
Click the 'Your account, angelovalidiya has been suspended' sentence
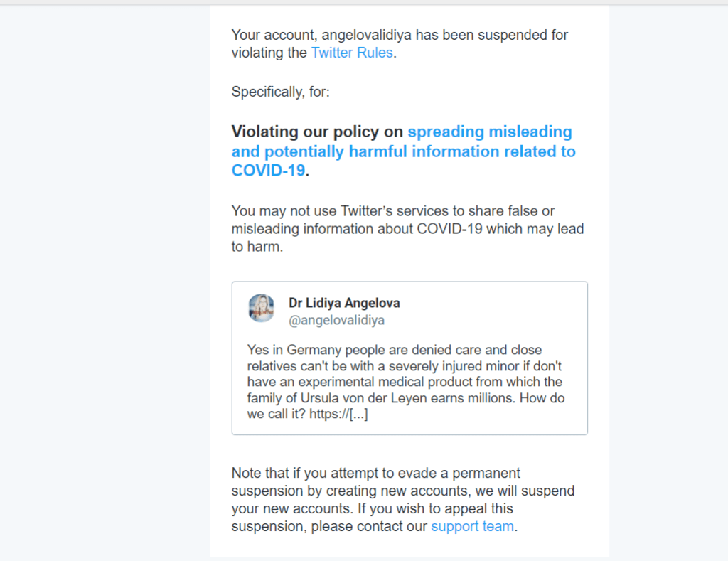[400, 35]
